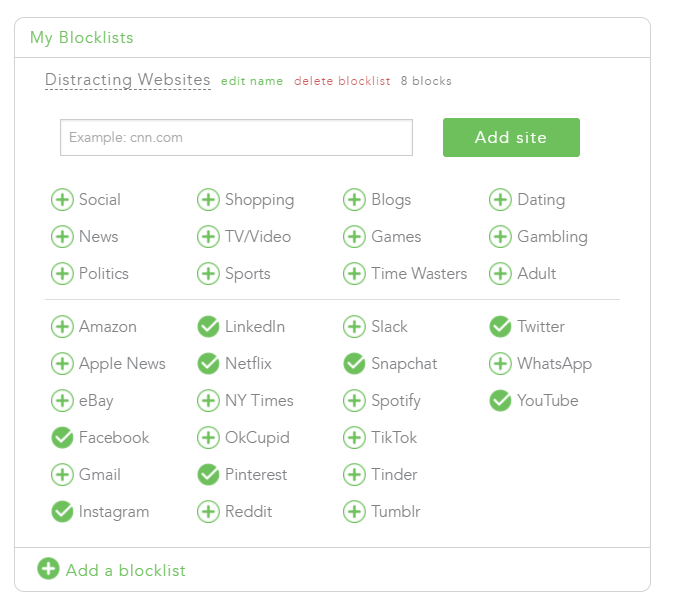Toggle off the Snapchat block
This screenshot has width=680, height=603.
pos(354,364)
